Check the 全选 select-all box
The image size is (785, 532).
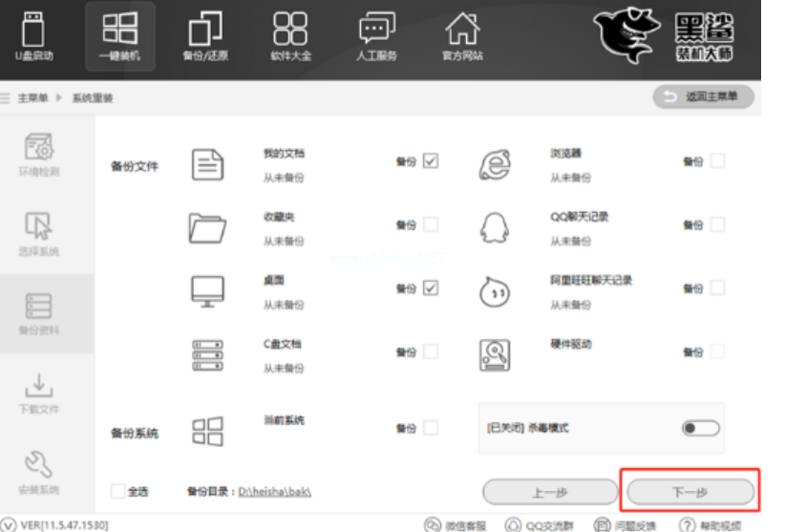point(117,491)
